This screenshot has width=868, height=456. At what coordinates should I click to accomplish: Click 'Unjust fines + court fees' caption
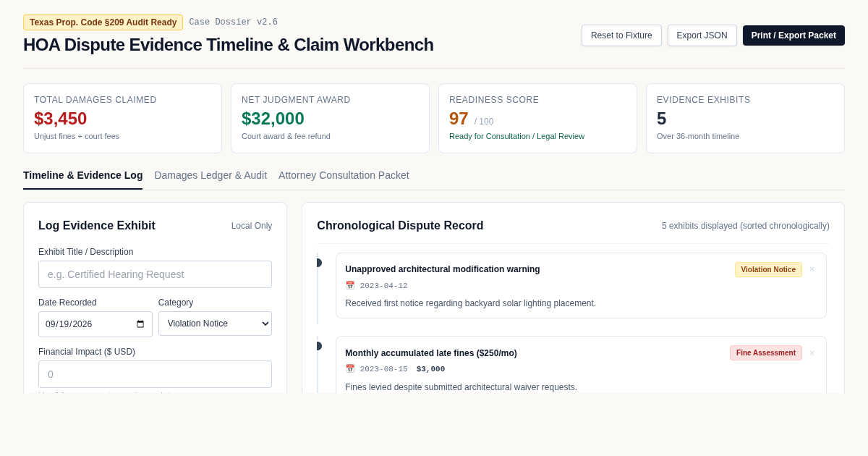coord(77,136)
